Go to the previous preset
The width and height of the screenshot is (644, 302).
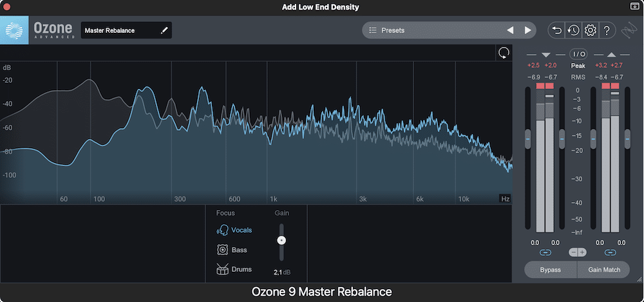click(509, 30)
